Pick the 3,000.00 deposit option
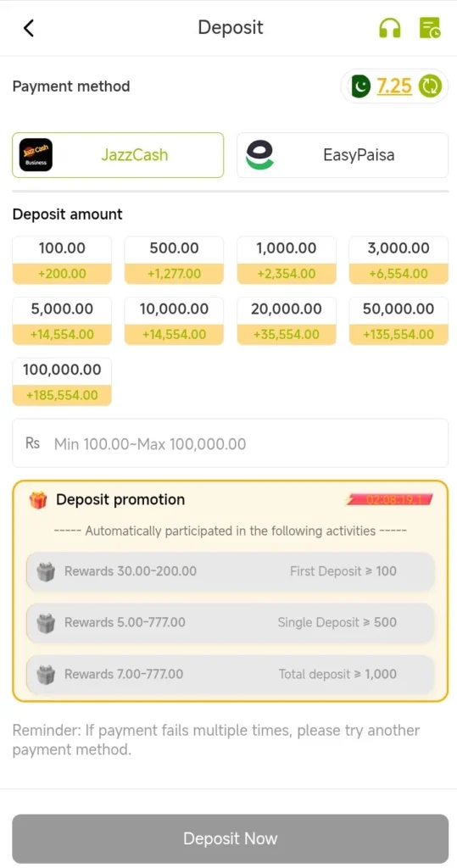This screenshot has width=457, height=868. (x=398, y=260)
